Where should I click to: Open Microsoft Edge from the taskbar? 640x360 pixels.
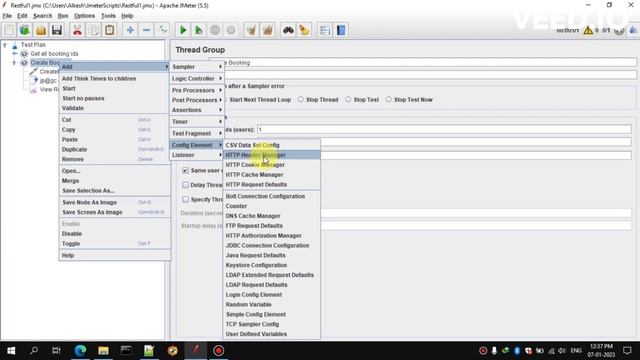pyautogui.click(x=80, y=351)
